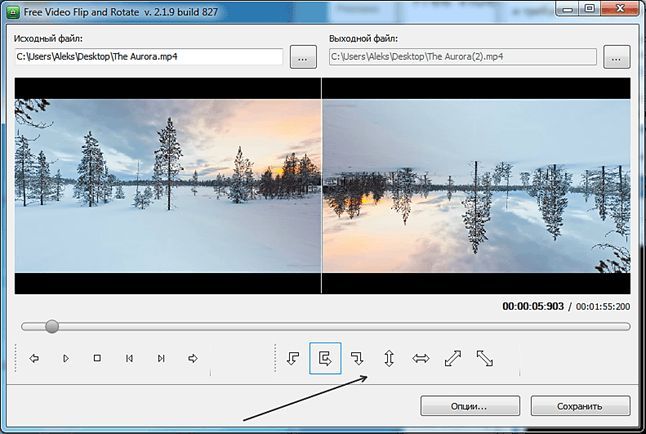Browse for the output file location

[x=617, y=57]
